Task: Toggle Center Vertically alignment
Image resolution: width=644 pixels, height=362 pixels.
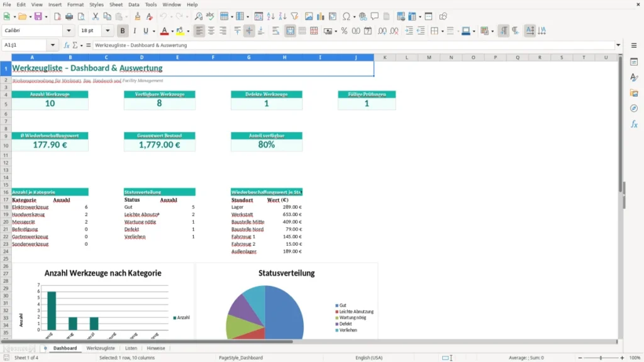Action: pos(249,31)
